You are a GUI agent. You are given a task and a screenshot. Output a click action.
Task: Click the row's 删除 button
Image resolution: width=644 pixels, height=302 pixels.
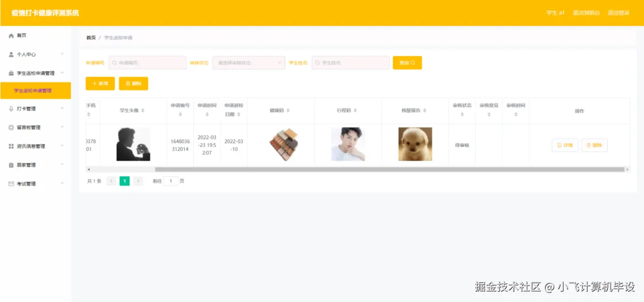(x=594, y=145)
